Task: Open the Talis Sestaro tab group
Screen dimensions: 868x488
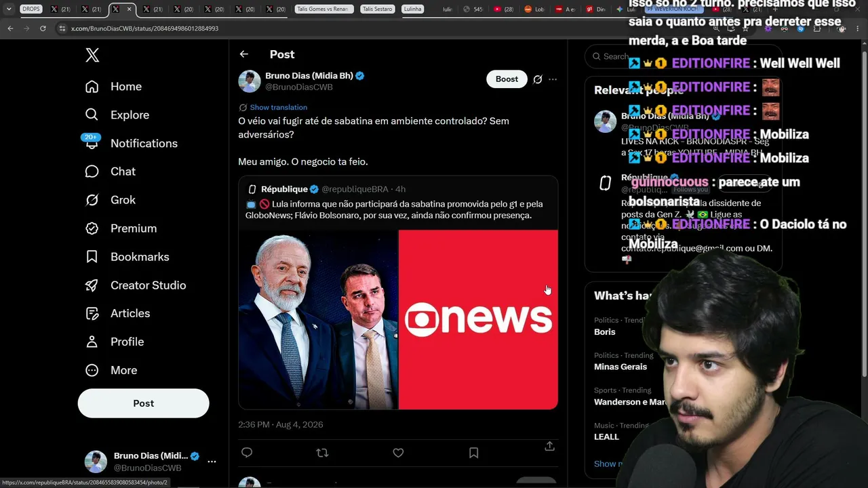Action: (x=378, y=9)
